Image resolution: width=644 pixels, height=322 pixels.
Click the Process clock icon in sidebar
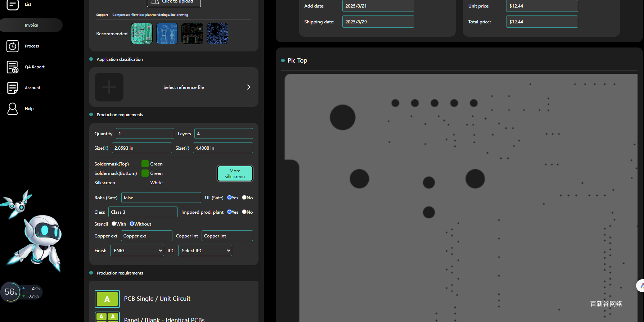pyautogui.click(x=13, y=46)
